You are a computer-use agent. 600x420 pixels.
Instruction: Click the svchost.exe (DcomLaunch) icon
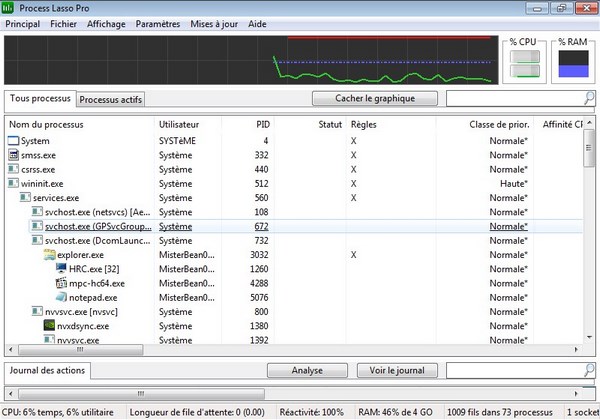37,240
